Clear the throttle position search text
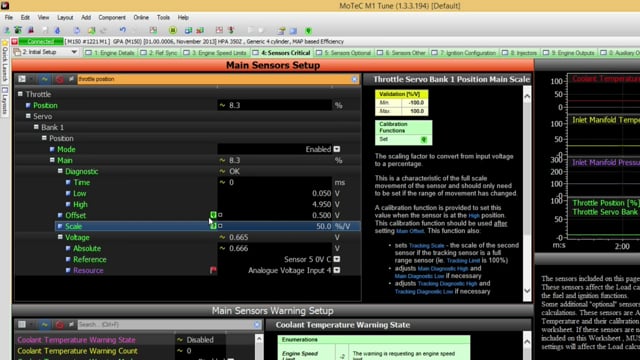640x360 pixels. pyautogui.click(x=355, y=79)
